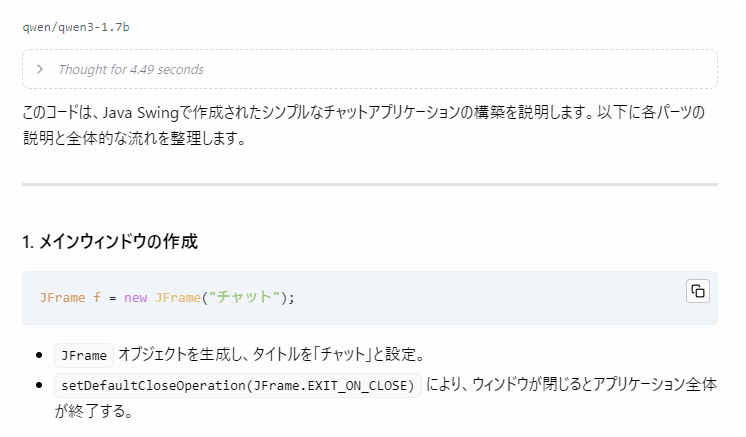The image size is (746, 437).
Task: Click the qwen/qwen3-1.7b model label
Action: [76, 27]
